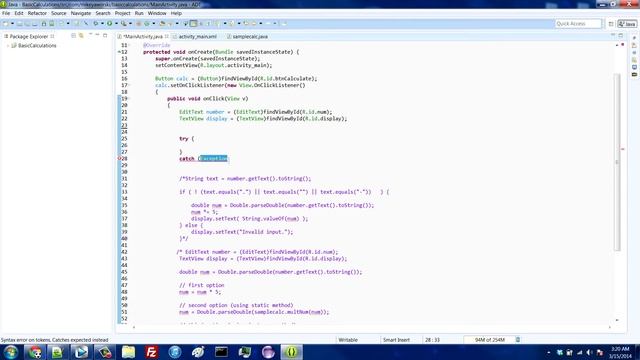Open FileZilla from the taskbar
The height and width of the screenshot is (360, 640).
point(151,352)
